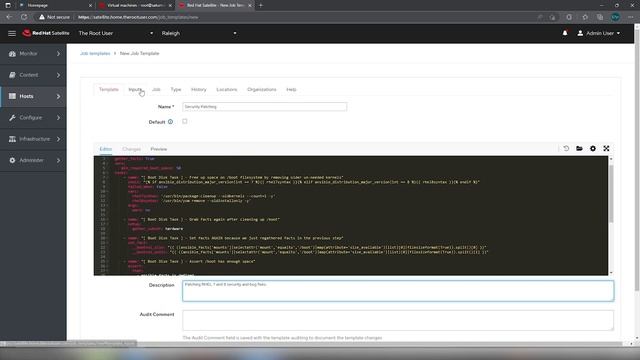Viewport: 640px width, 360px height.
Task: Expand editor to fullscreen
Action: tap(606, 149)
